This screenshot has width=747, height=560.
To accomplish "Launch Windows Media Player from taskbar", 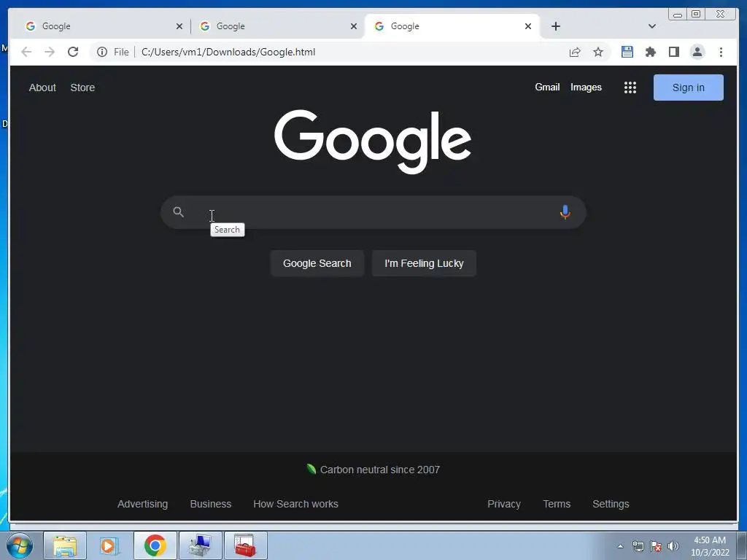I will coord(109,545).
